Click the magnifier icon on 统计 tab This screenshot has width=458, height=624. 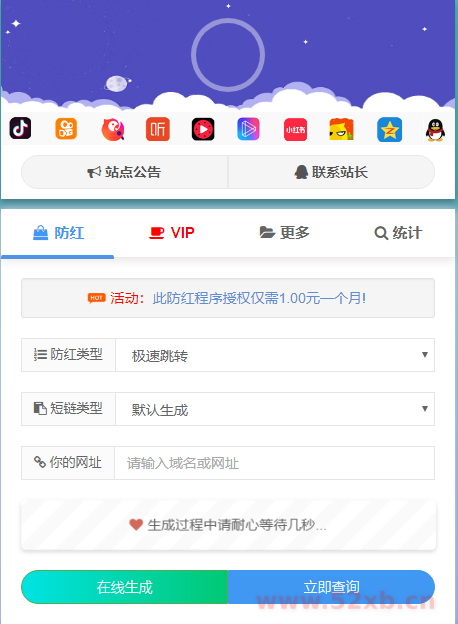(x=381, y=233)
